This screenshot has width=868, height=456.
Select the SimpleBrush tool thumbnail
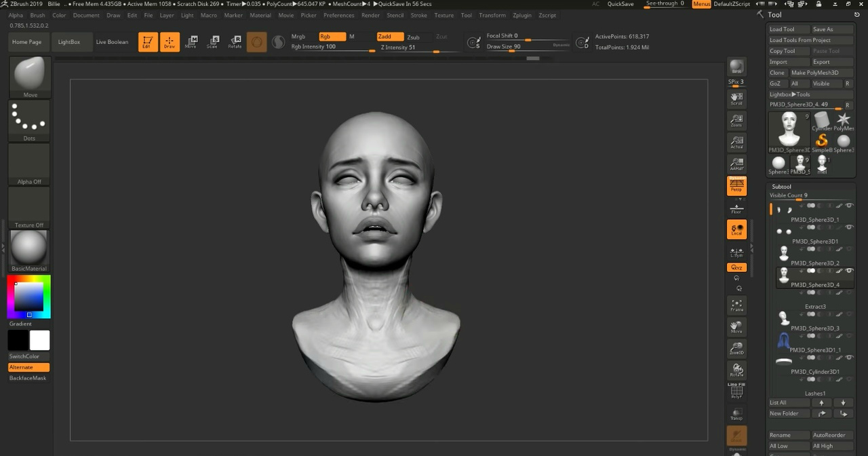[x=822, y=141]
